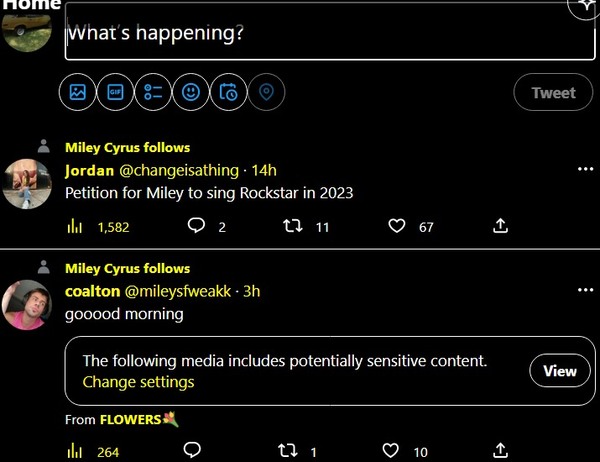
Task: Add location tag to tweet
Action: coord(266,93)
